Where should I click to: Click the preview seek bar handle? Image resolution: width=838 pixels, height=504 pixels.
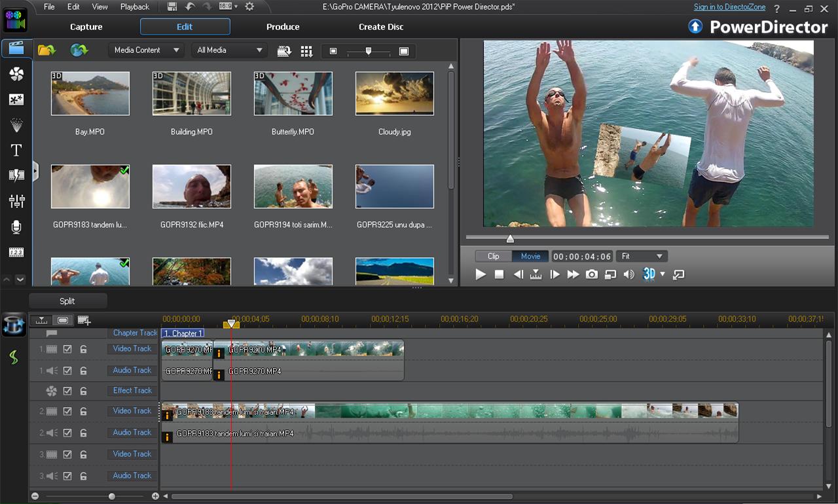click(x=510, y=238)
